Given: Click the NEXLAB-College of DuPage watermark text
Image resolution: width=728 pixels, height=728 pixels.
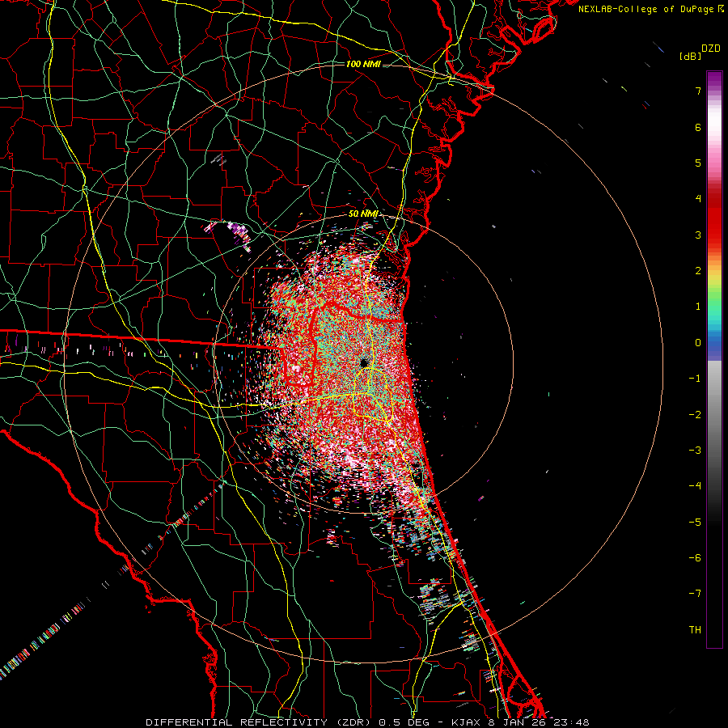Looking at the screenshot, I should 651,9.
